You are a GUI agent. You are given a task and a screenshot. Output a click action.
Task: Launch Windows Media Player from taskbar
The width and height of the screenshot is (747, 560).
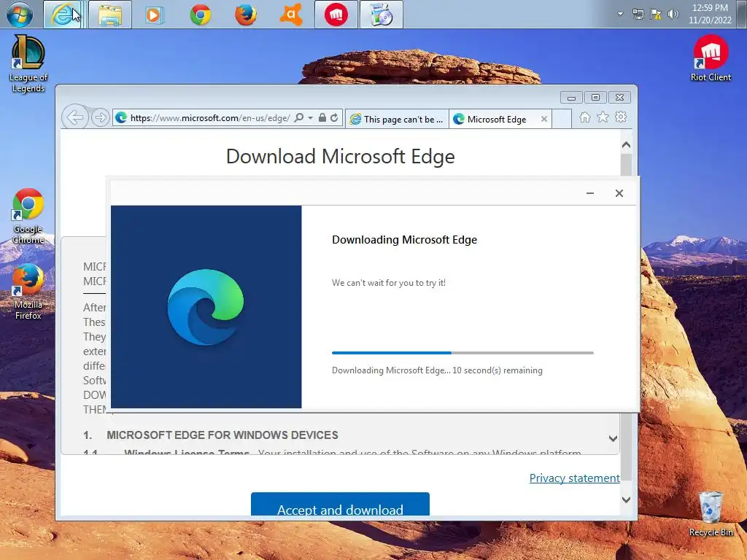pyautogui.click(x=153, y=15)
